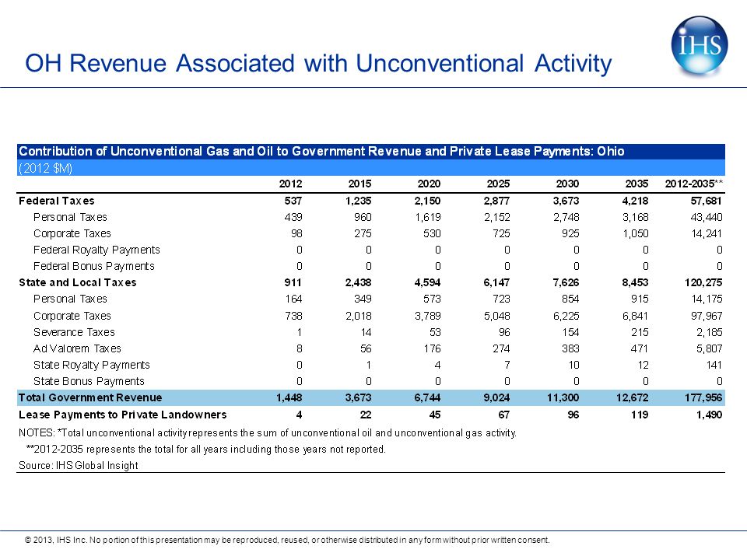
Task: Click the Ad Valorem Taxes total 5,807
Action: click(x=710, y=348)
